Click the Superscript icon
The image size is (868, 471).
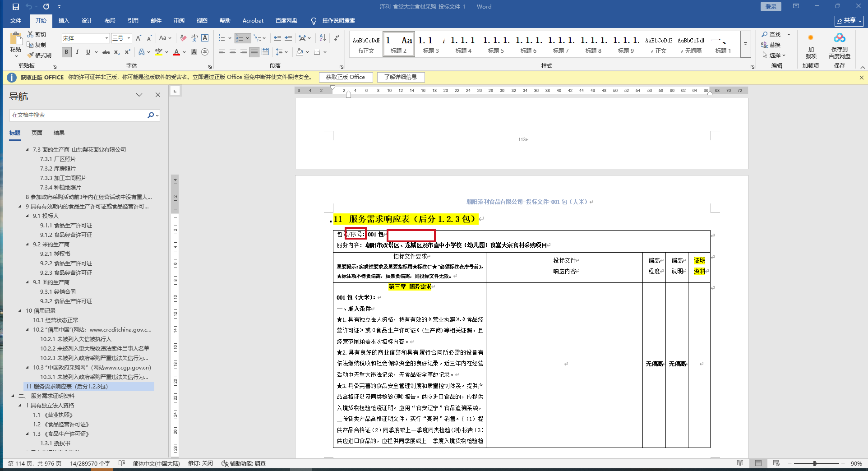(x=128, y=52)
